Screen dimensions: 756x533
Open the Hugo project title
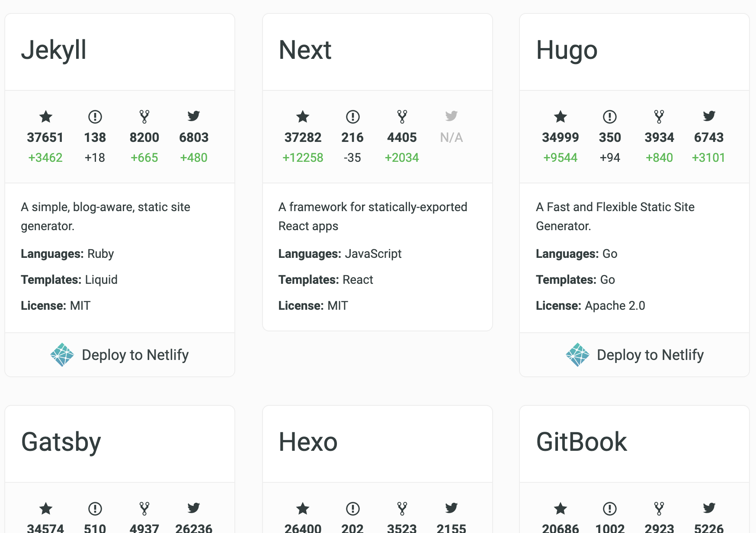[567, 50]
